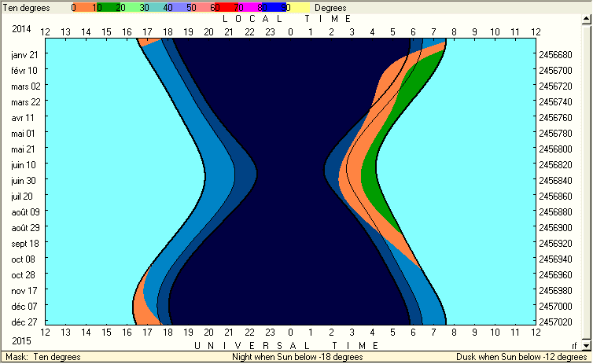Click the small 'rf' label near scrollbar
The height and width of the screenshot is (364, 593).
(574, 346)
